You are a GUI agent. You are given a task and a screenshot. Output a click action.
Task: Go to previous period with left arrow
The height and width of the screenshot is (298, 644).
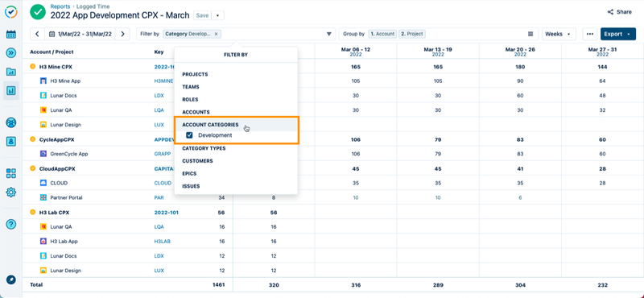point(37,34)
